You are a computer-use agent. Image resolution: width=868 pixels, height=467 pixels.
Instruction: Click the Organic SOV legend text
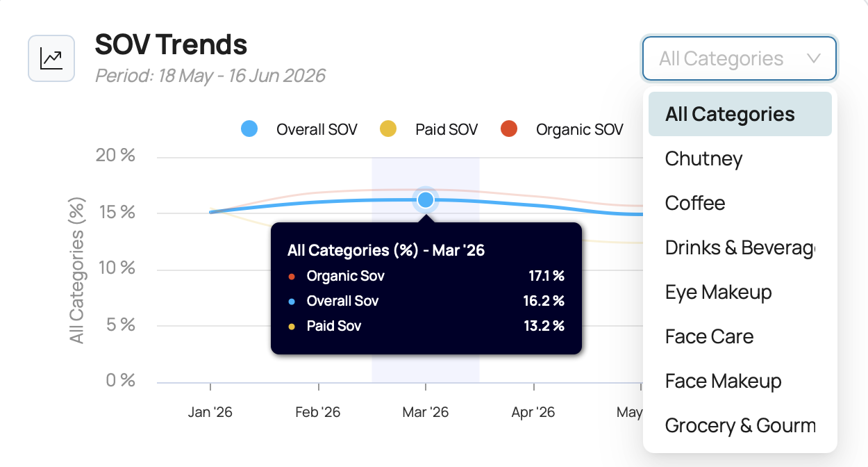[x=580, y=129]
